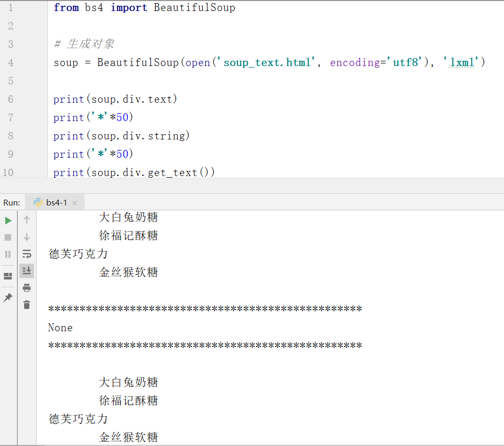Restore the run panel layout
The height and width of the screenshot is (446, 504).
coord(8,276)
